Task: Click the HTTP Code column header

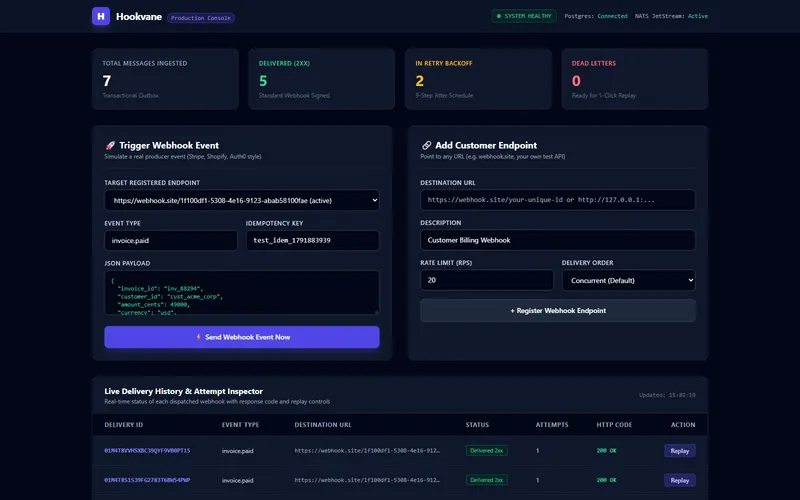Action: click(x=614, y=424)
